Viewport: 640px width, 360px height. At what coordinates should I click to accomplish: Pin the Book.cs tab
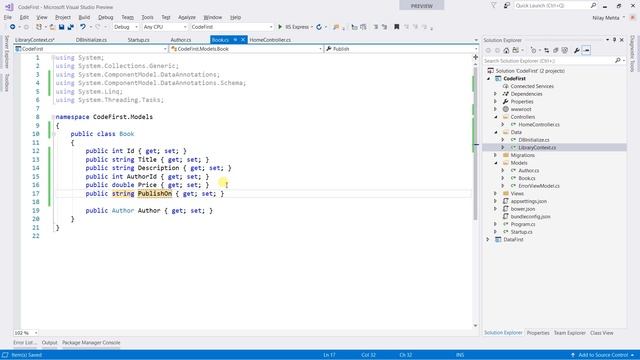tap(235, 40)
